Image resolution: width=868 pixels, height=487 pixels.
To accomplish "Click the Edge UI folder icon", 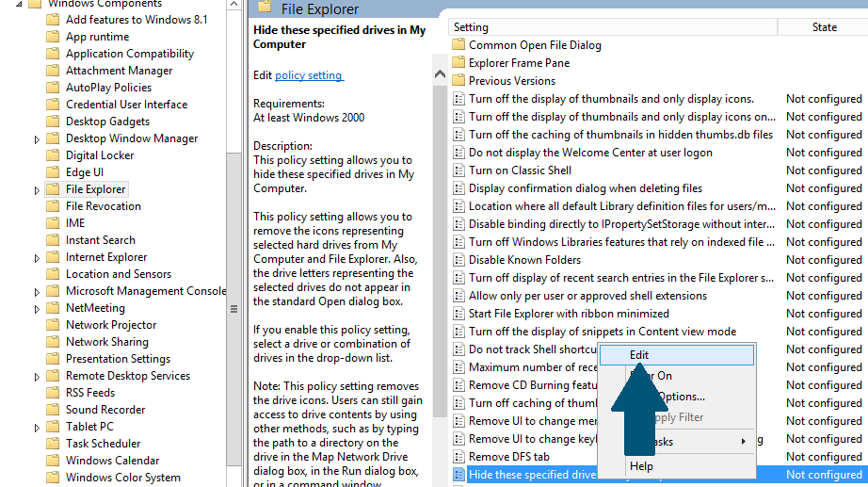I will (x=53, y=172).
